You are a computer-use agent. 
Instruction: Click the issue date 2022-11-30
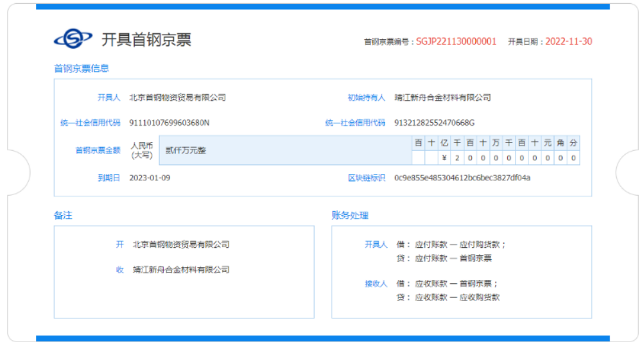tap(568, 42)
